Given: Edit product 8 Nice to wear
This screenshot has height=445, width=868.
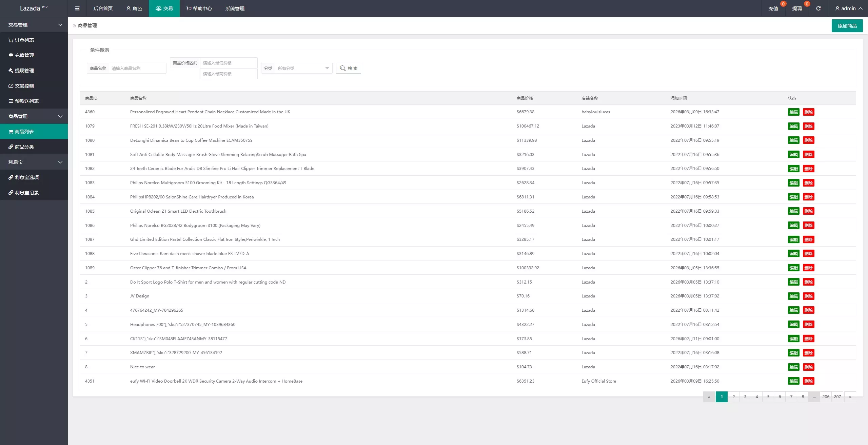Looking at the screenshot, I should point(793,367).
